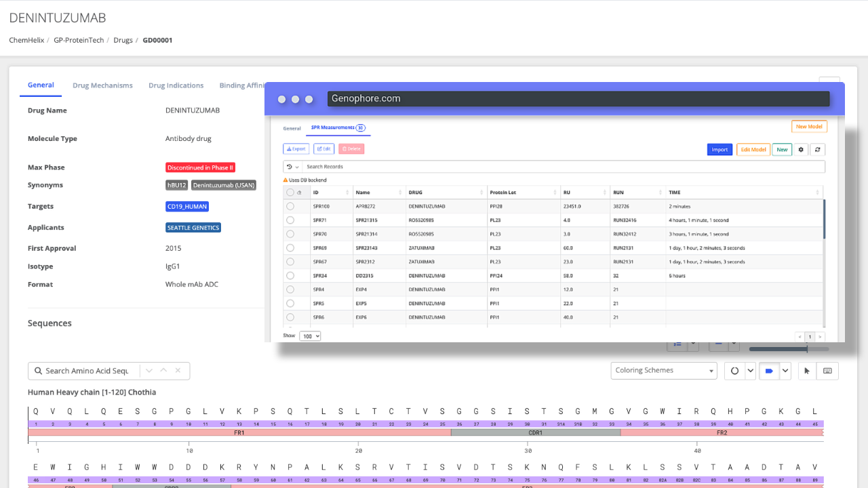Viewport: 868px width, 488px height.
Task: Click the blue Import button
Action: coord(719,150)
